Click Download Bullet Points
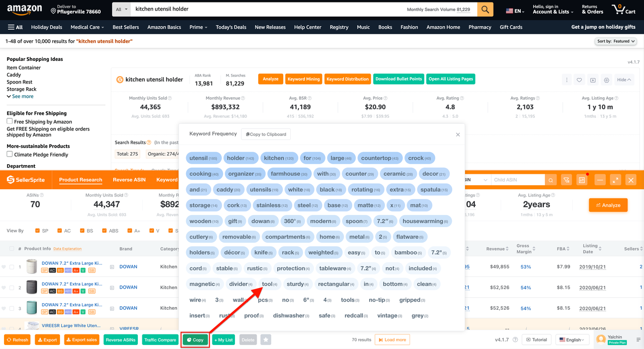Image resolution: width=644 pixels, height=349 pixels. coord(398,79)
